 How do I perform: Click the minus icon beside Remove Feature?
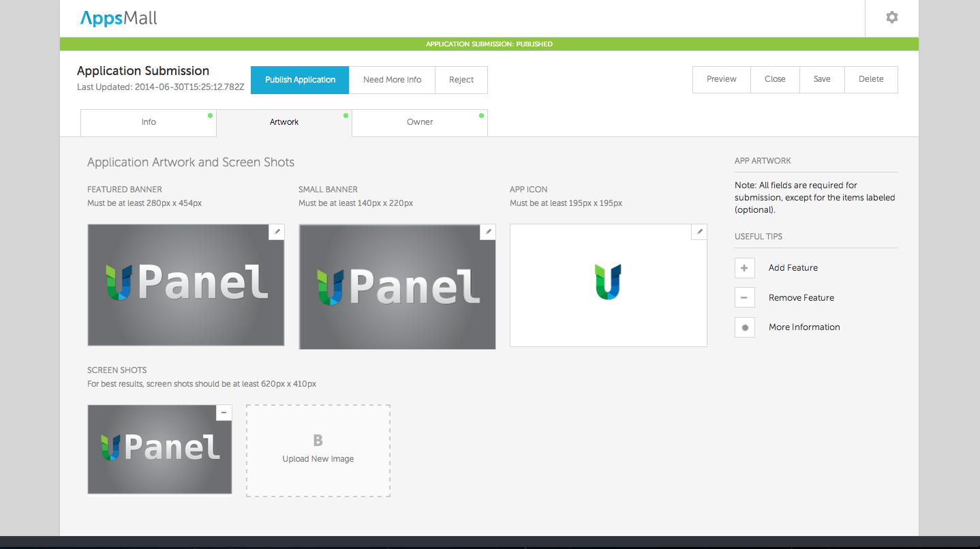point(744,298)
